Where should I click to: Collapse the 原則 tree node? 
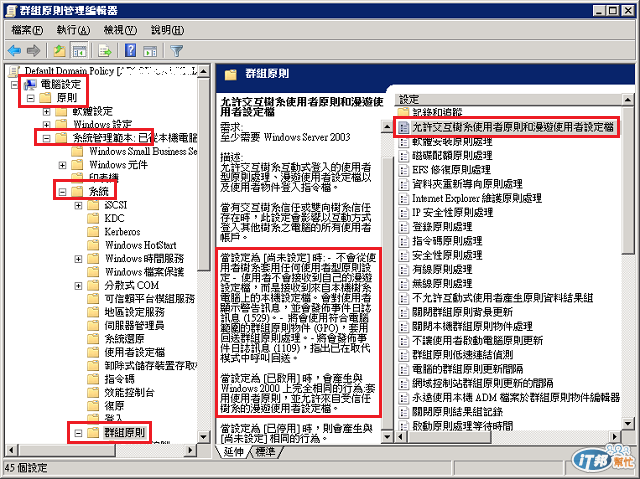30,98
